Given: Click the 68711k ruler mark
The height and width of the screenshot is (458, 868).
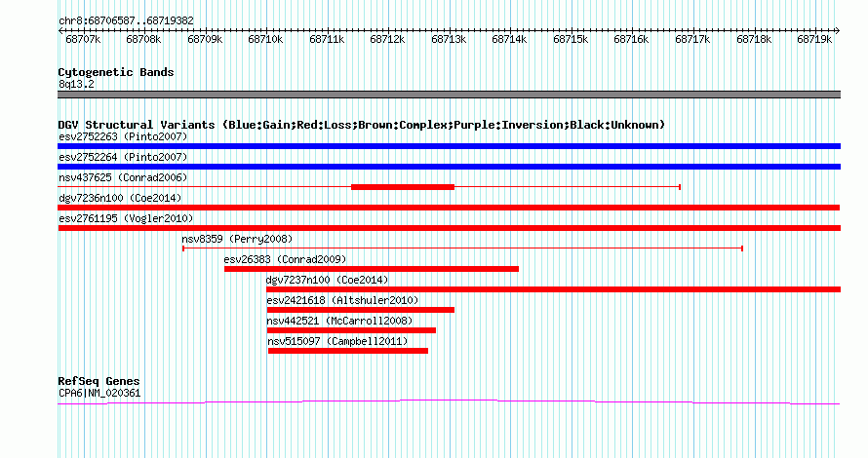Looking at the screenshot, I should pos(327,39).
